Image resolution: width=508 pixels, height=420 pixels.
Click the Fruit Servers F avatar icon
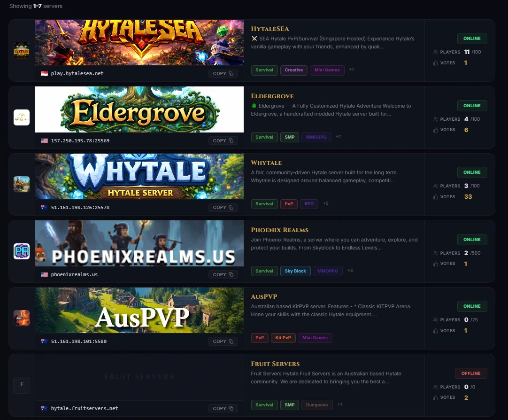point(22,385)
